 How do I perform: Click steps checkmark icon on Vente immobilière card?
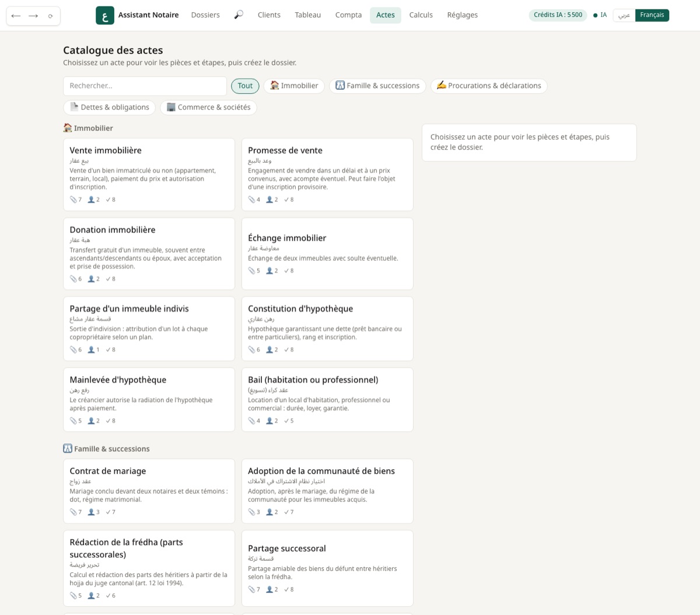(108, 200)
